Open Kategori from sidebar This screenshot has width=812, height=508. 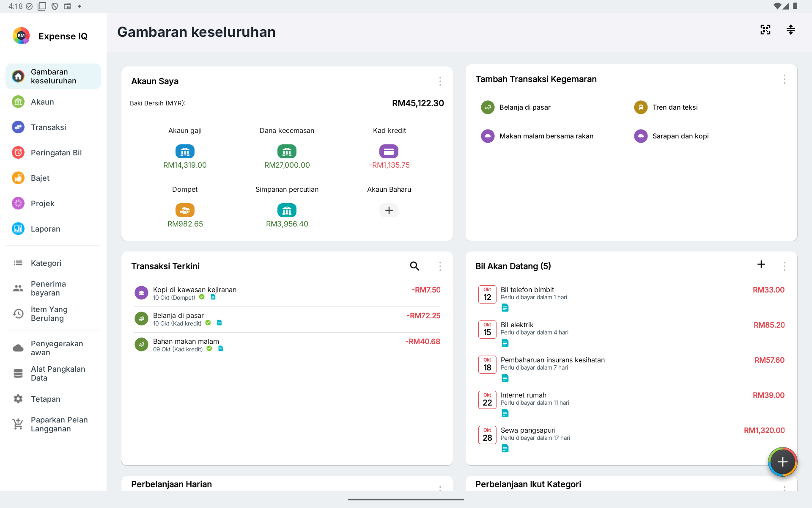(53, 263)
